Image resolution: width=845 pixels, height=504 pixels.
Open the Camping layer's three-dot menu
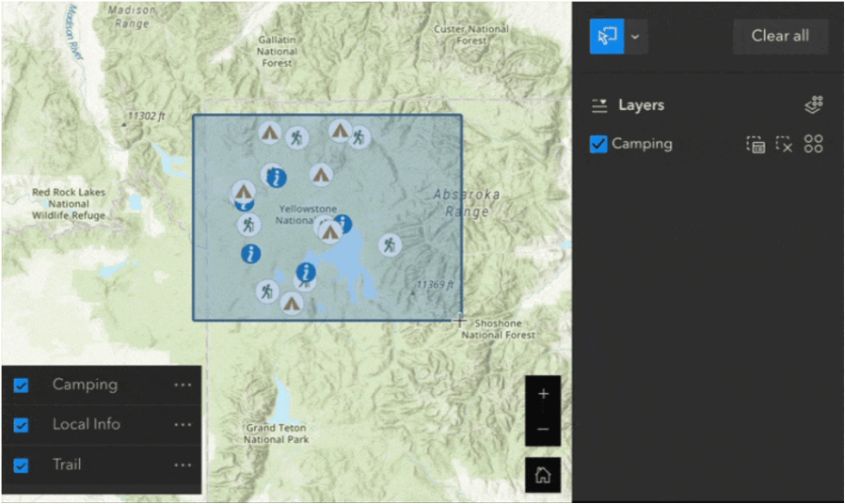pyautogui.click(x=183, y=385)
